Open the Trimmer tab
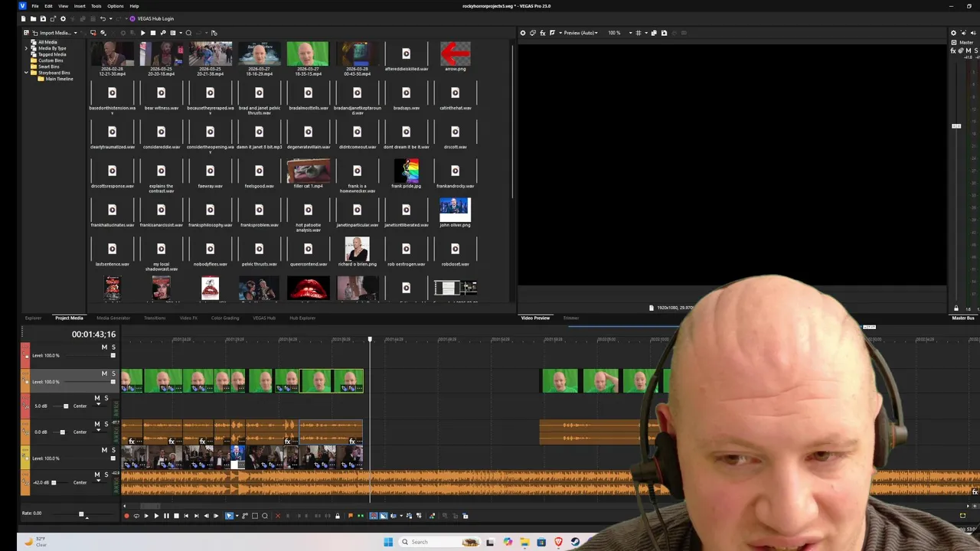980x551 pixels. (x=571, y=318)
